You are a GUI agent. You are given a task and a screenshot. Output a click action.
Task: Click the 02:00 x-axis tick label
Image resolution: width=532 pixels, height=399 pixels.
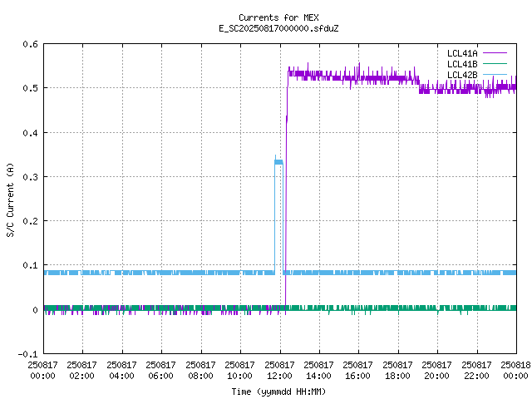(81, 376)
